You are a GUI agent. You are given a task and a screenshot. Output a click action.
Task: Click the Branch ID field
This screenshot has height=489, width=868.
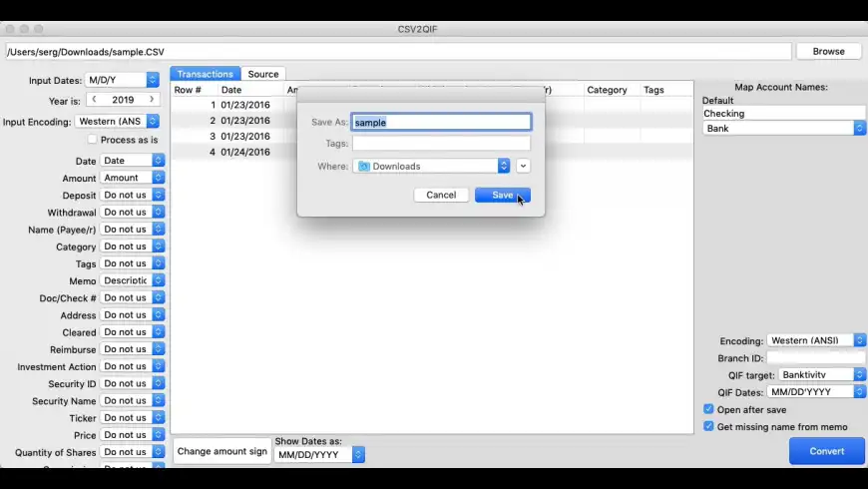coord(816,358)
